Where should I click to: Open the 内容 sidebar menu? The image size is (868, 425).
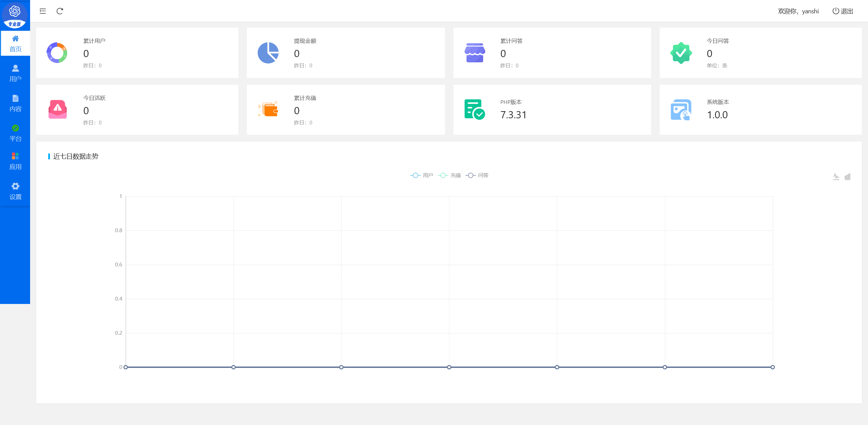tap(15, 103)
